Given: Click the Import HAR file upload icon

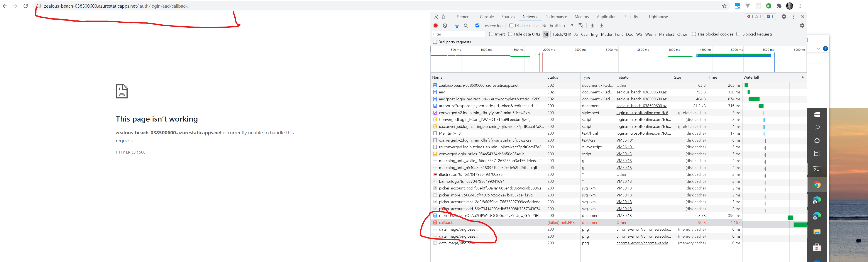Looking at the screenshot, I should (592, 26).
